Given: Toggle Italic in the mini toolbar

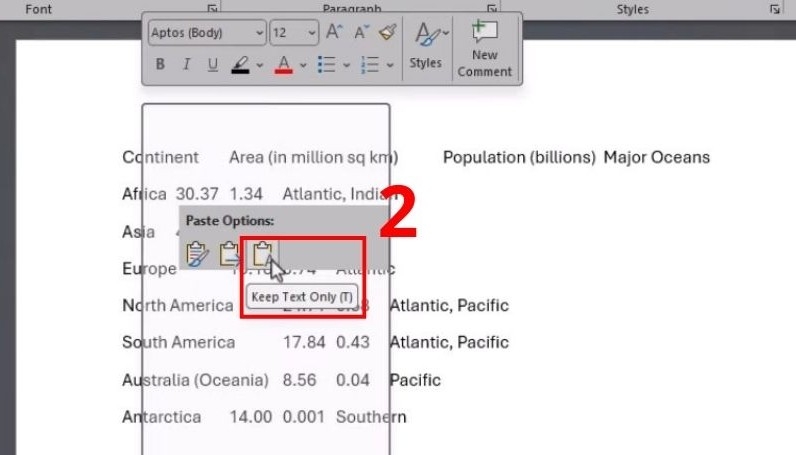Looking at the screenshot, I should tap(186, 64).
